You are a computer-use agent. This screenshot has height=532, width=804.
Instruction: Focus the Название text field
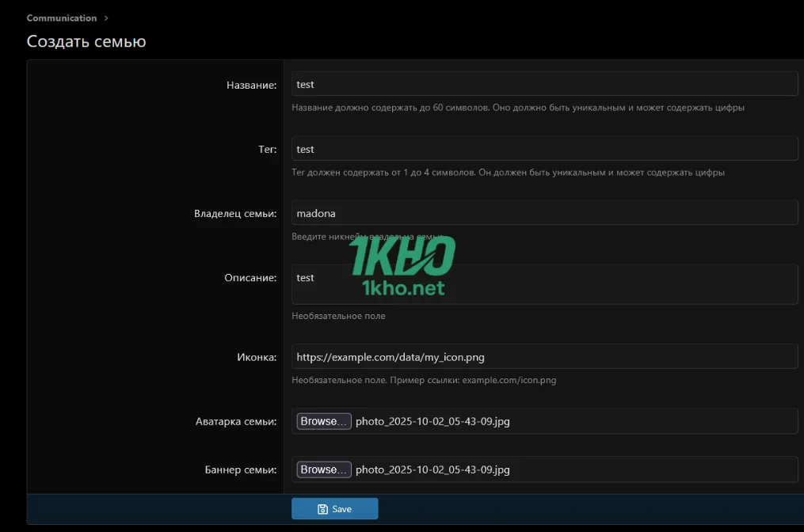[543, 84]
